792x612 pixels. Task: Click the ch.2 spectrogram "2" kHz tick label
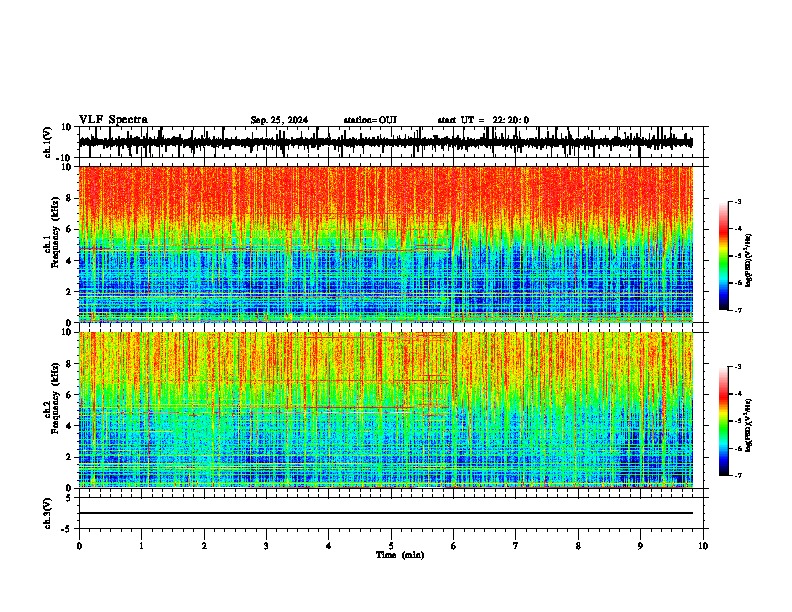point(70,457)
